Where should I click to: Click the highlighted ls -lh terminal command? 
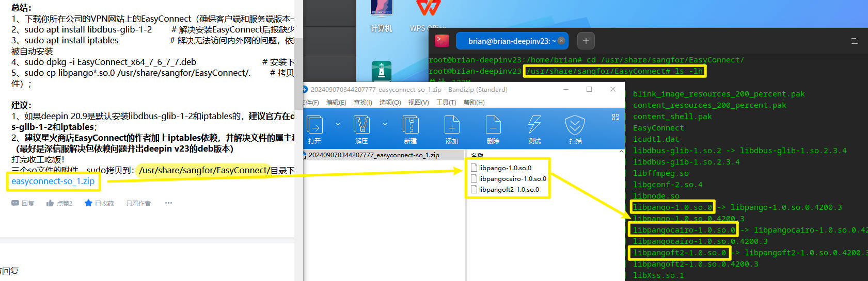tap(689, 71)
